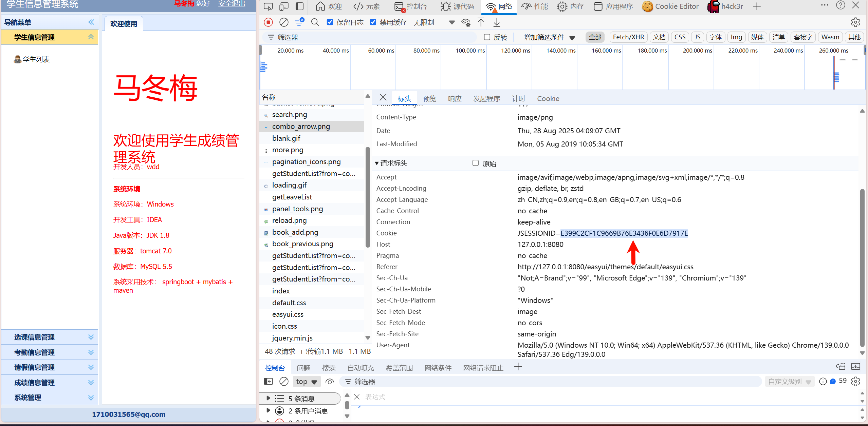
Task: Open the Cookie Editor extension tab
Action: (671, 6)
